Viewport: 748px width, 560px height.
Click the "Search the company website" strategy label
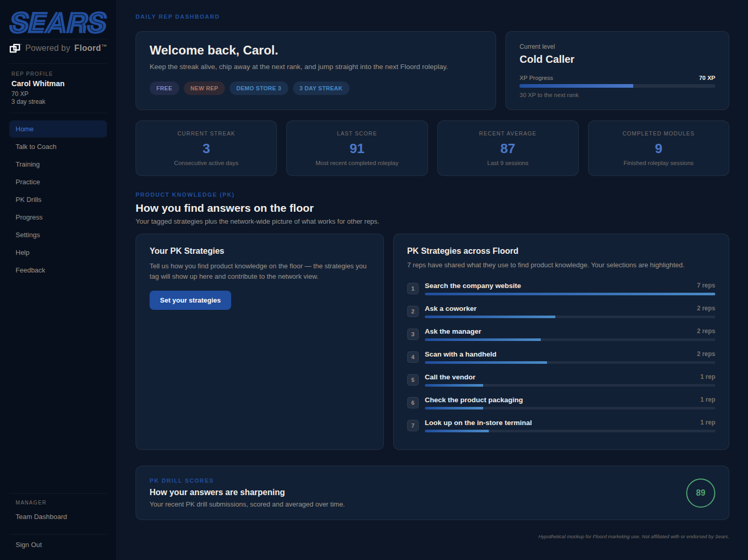pyautogui.click(x=473, y=286)
